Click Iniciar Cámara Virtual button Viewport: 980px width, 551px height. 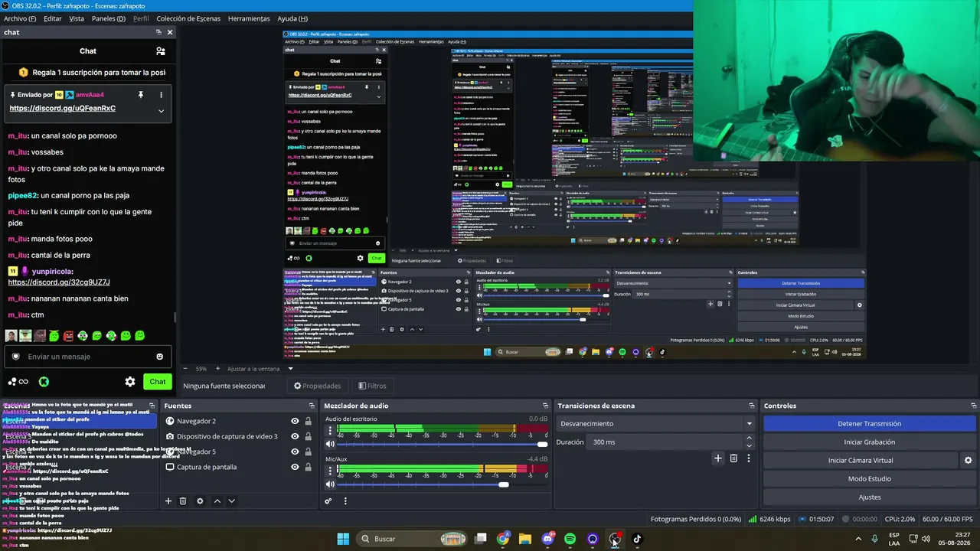click(x=861, y=461)
